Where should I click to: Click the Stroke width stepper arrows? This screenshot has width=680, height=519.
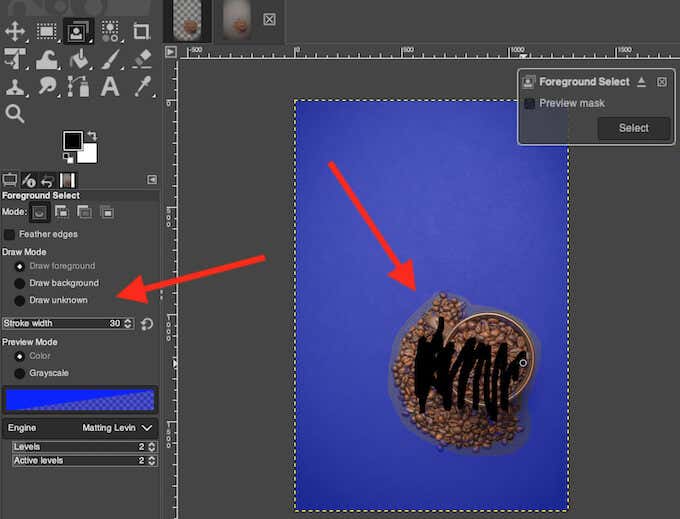[x=128, y=324]
